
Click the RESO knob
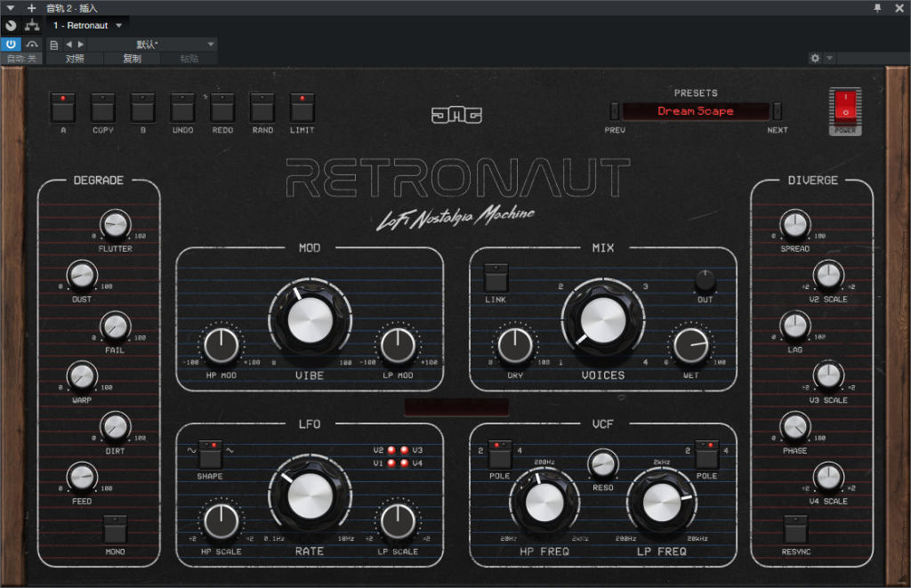[603, 463]
